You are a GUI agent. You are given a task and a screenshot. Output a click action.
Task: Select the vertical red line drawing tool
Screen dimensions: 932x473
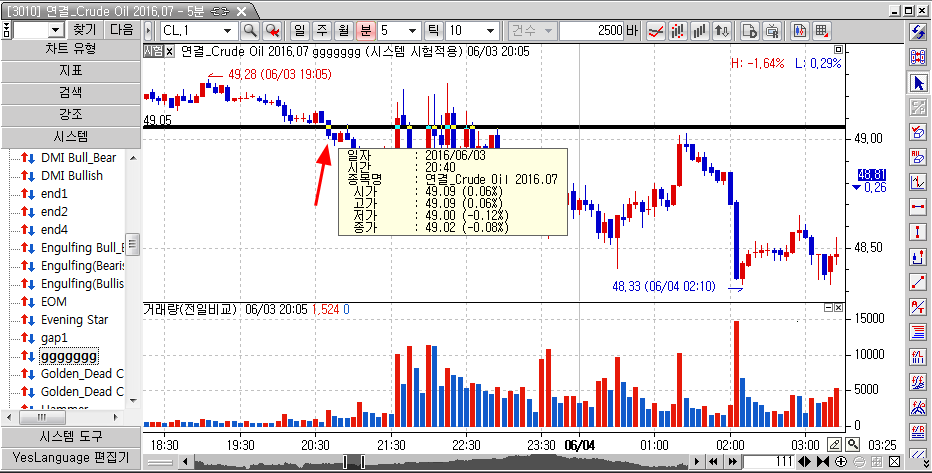[x=918, y=232]
